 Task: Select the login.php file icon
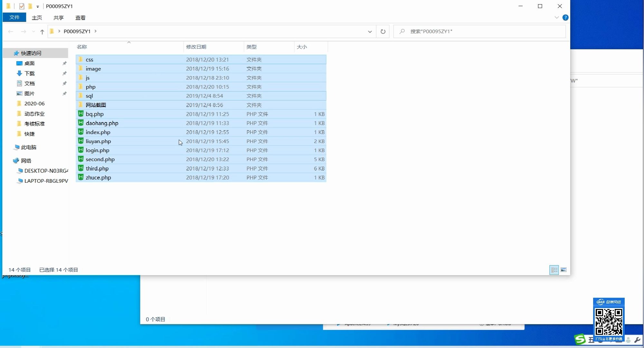pyautogui.click(x=81, y=150)
